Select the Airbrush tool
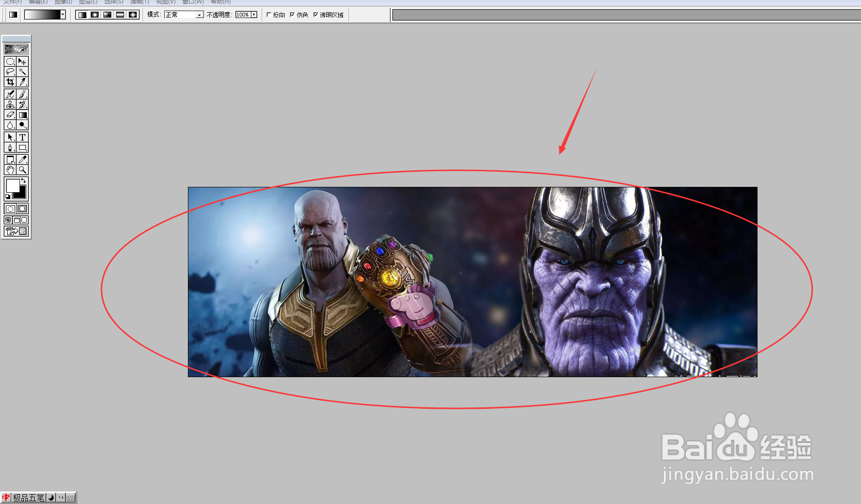 [x=10, y=94]
